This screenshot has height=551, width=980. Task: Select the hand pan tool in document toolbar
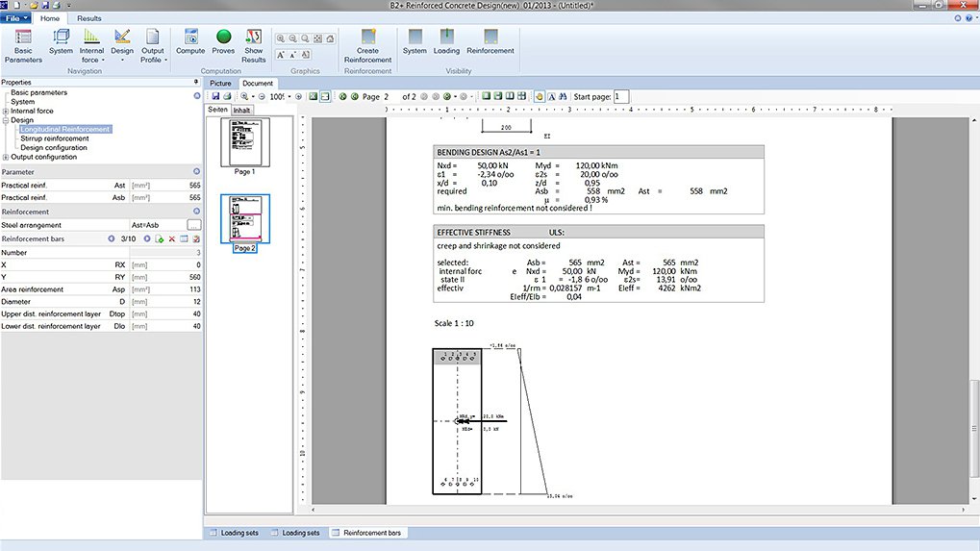coord(540,97)
